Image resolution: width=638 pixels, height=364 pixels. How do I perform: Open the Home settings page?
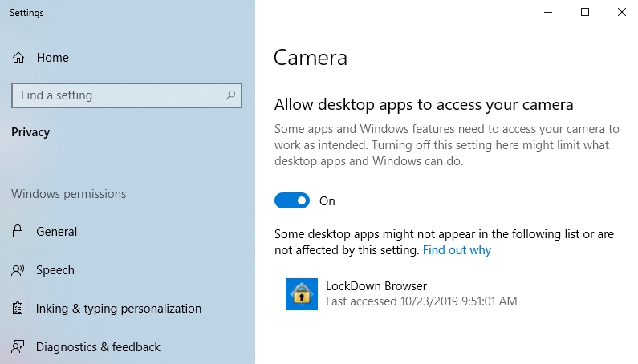(52, 58)
